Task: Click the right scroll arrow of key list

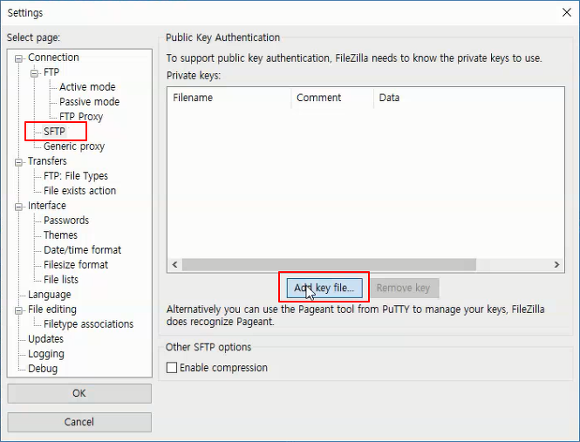Action: (557, 265)
